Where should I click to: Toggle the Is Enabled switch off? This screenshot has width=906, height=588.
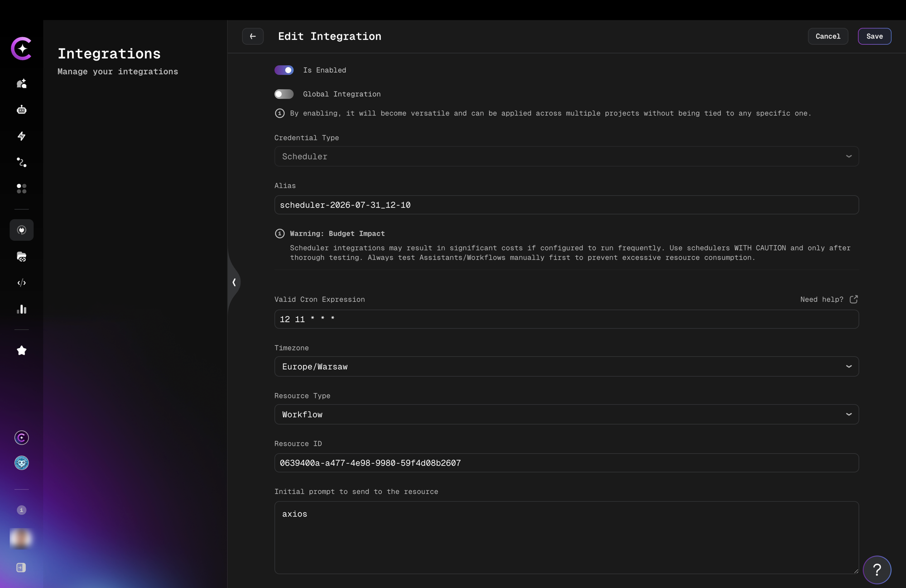tap(284, 70)
